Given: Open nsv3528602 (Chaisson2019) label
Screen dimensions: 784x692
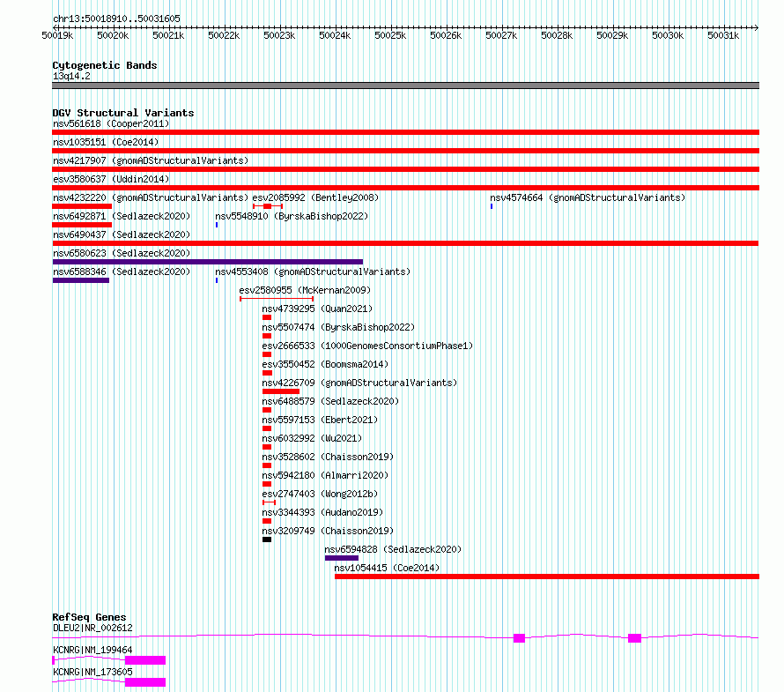Looking at the screenshot, I should (328, 457).
